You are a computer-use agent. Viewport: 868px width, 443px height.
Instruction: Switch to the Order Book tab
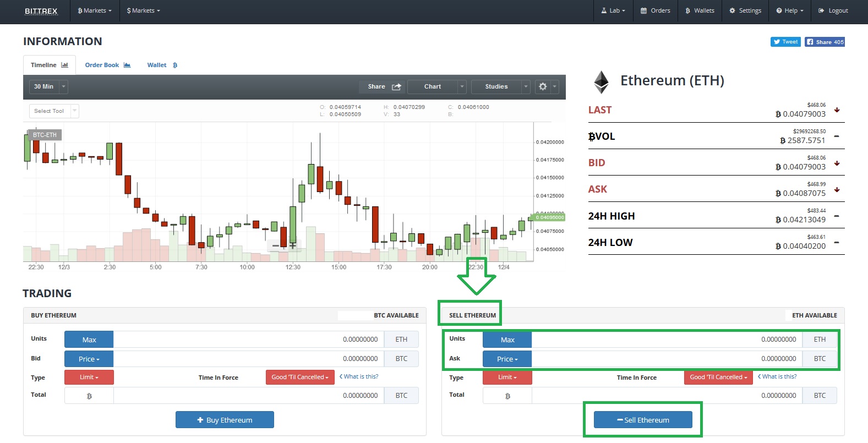108,65
